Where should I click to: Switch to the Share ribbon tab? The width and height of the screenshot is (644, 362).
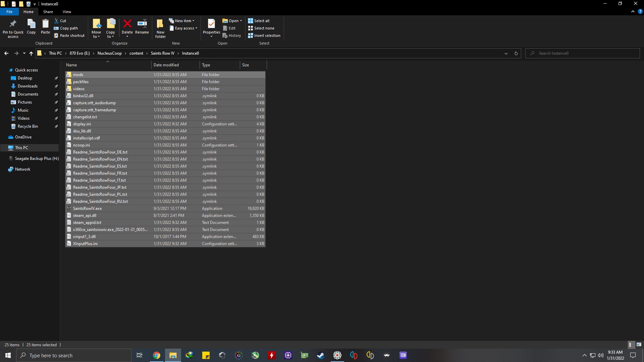click(48, 12)
